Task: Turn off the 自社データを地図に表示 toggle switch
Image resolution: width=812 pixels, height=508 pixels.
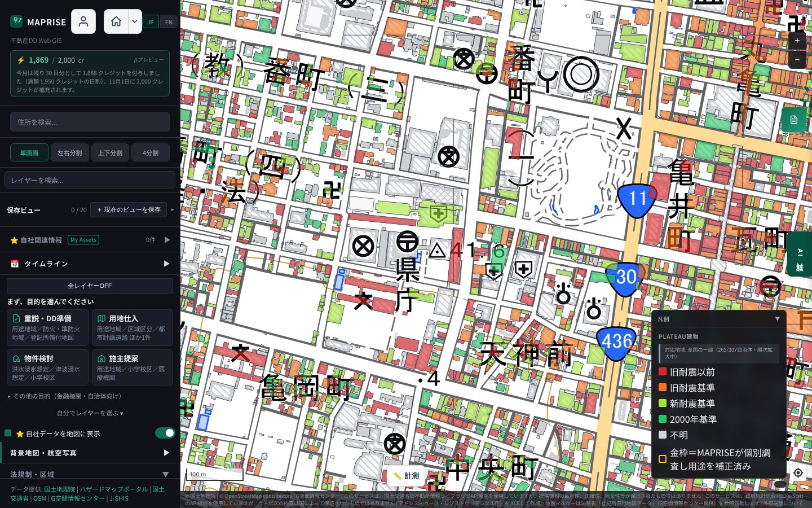Action: coord(165,433)
